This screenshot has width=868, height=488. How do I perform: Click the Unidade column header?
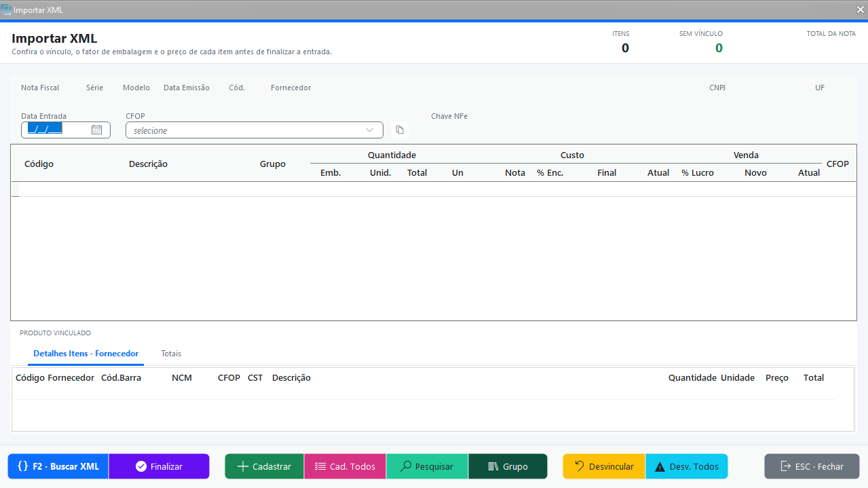click(738, 378)
